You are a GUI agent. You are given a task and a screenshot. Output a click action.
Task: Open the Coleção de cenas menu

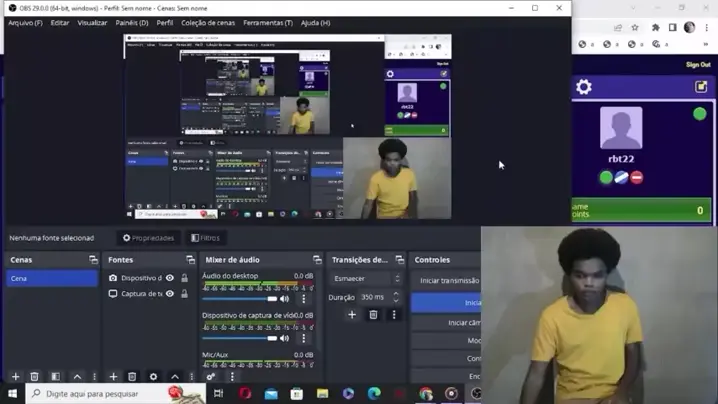coord(208,23)
